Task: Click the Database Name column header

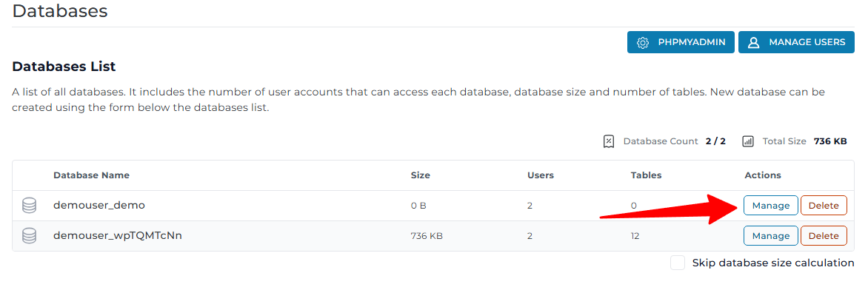Action: click(x=91, y=175)
